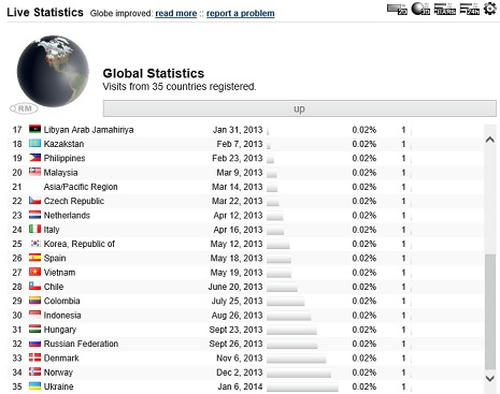
Task: Click the 'Global Statistics' heading
Action: [153, 73]
